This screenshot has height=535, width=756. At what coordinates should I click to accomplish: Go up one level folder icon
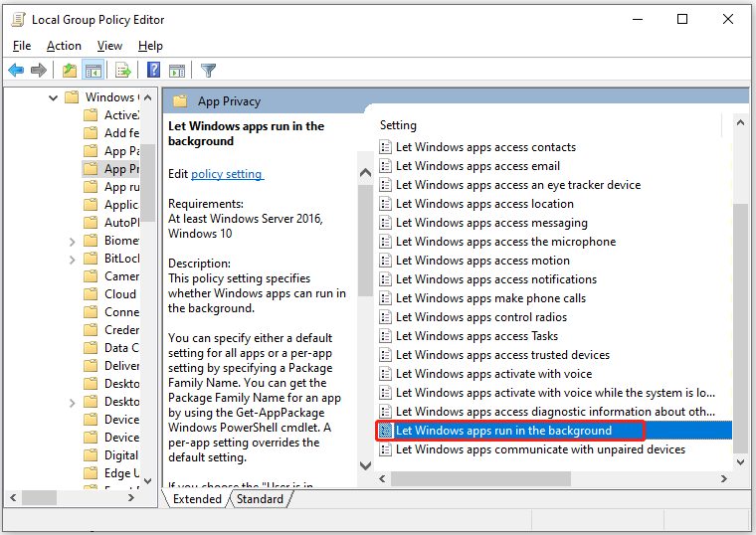(70, 71)
